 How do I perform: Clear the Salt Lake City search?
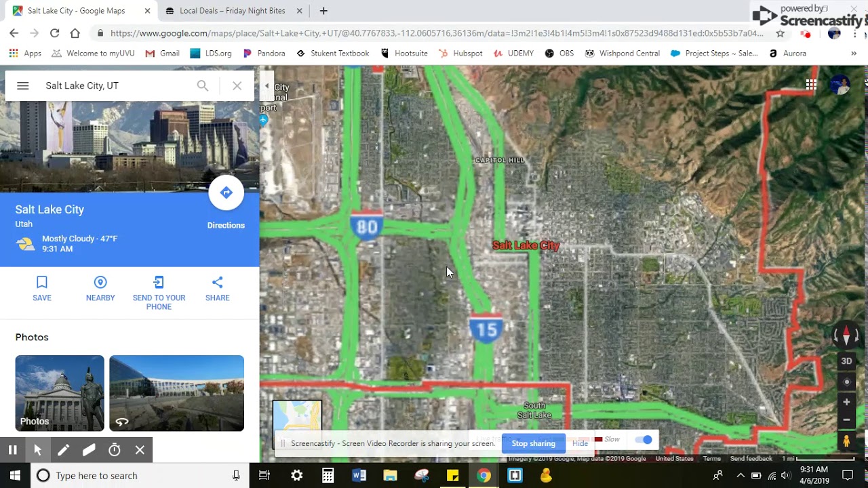(237, 85)
